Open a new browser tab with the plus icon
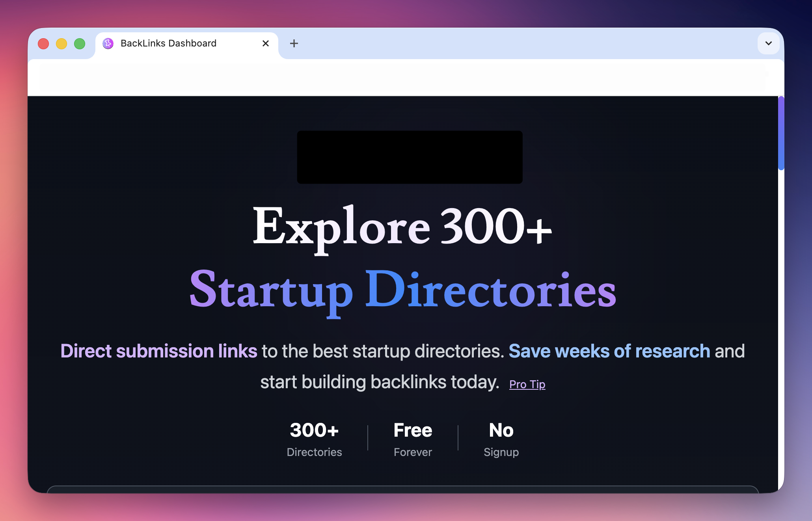This screenshot has width=812, height=521. point(294,43)
